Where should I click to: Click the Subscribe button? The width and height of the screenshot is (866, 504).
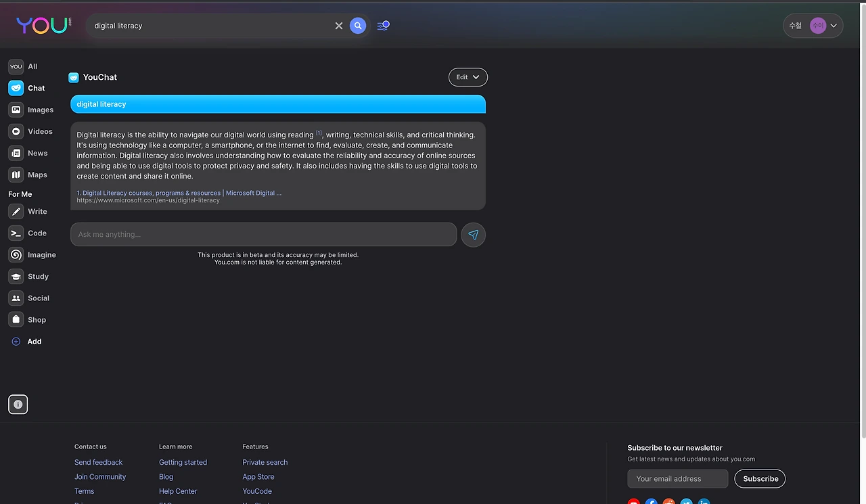pyautogui.click(x=760, y=479)
